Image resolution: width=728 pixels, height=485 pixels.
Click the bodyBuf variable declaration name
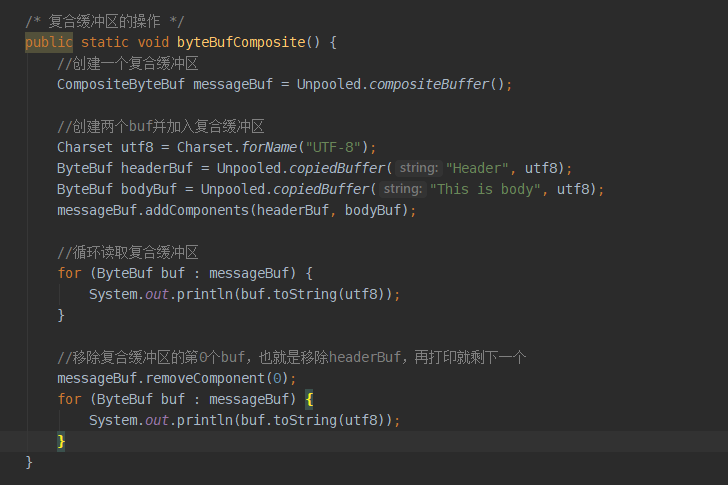149,189
